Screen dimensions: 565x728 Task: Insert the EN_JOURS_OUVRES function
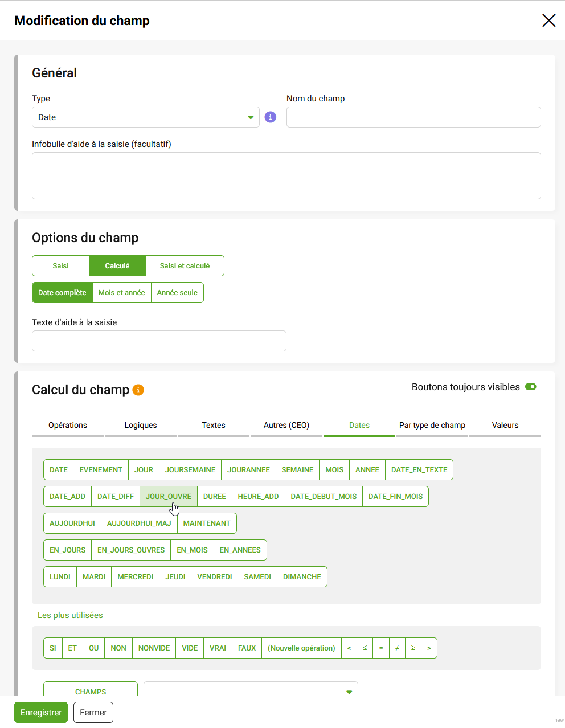131,550
